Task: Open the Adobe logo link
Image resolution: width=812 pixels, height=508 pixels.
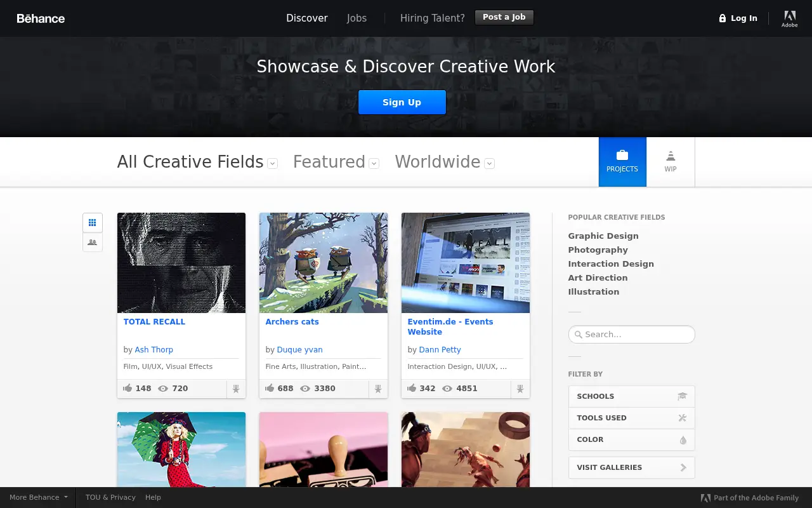Action: (x=790, y=18)
